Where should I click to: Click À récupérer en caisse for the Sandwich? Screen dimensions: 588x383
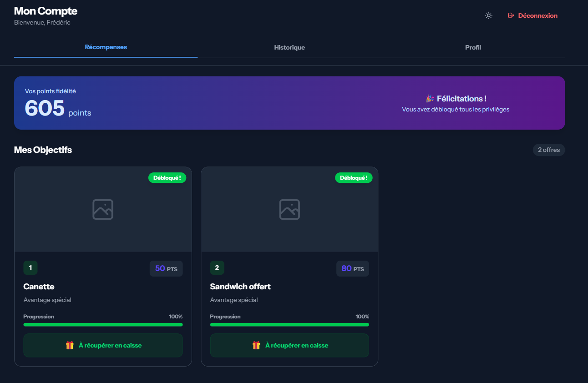[x=289, y=345]
